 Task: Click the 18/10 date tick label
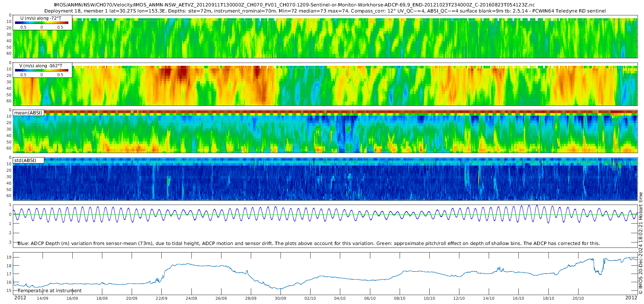click(x=548, y=298)
